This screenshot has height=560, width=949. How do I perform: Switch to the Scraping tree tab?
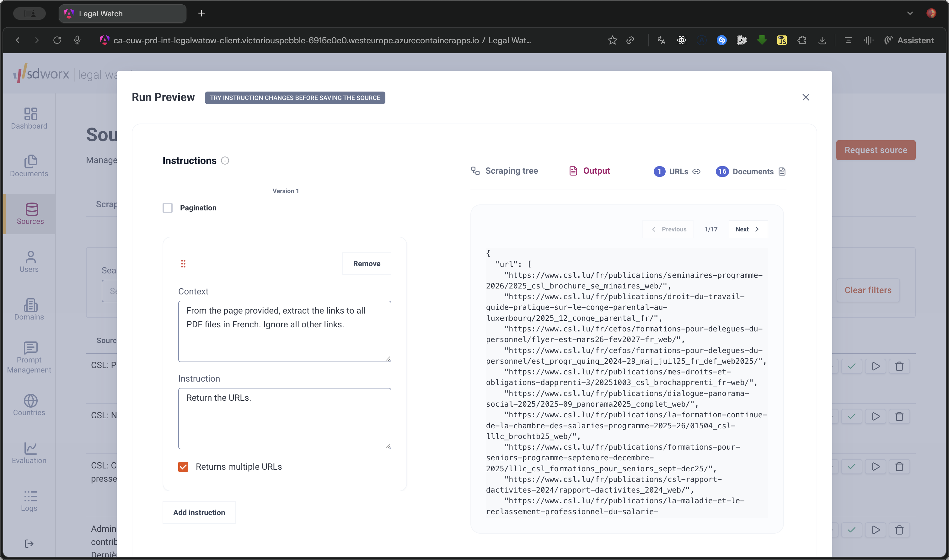pyautogui.click(x=504, y=171)
